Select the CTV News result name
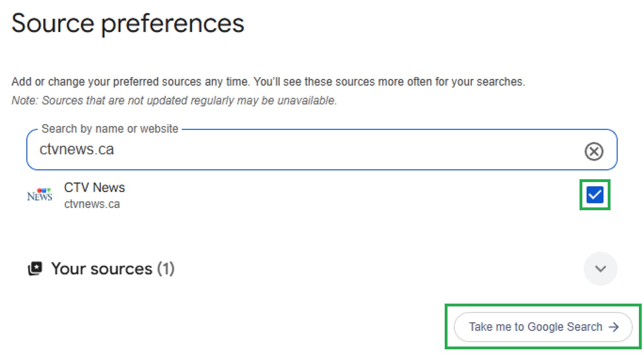 coord(94,187)
